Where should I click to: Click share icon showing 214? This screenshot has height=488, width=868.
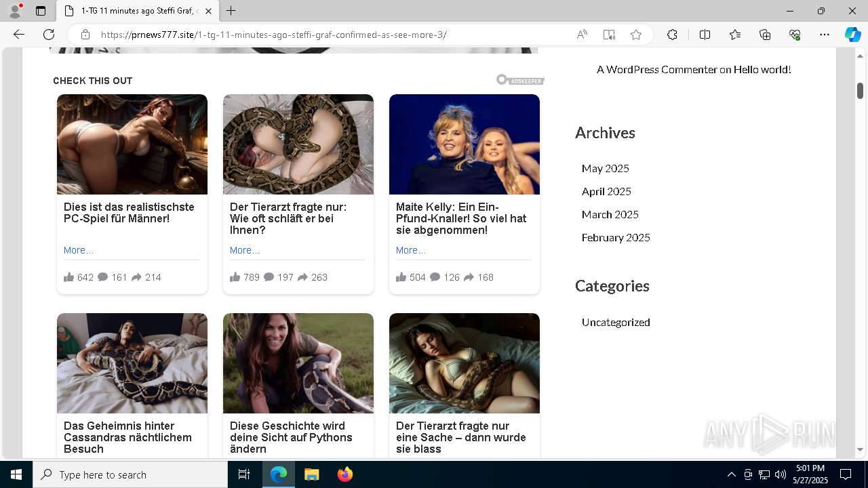(136, 277)
